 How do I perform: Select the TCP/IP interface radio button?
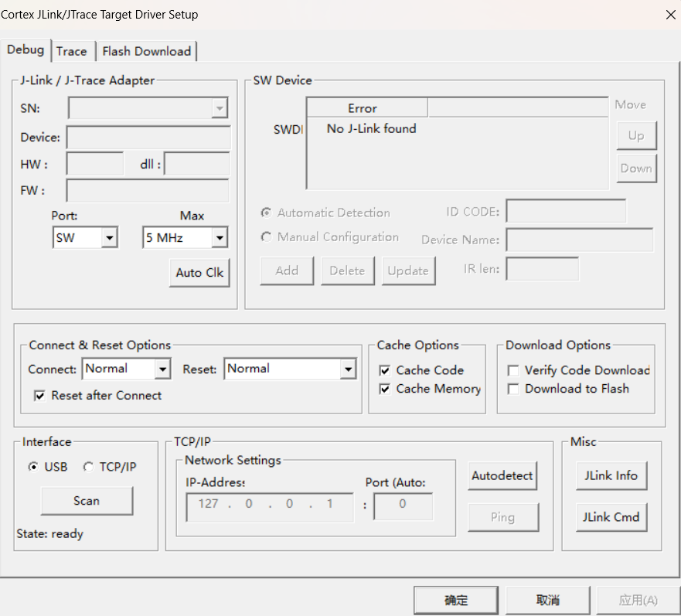click(89, 467)
